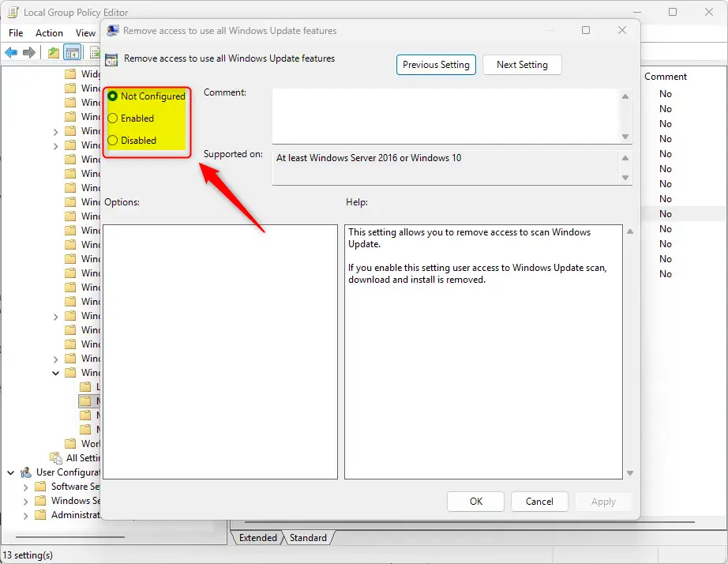The height and width of the screenshot is (564, 728).
Task: Select the Widg folder icon in the tree
Action: pyautogui.click(x=70, y=74)
